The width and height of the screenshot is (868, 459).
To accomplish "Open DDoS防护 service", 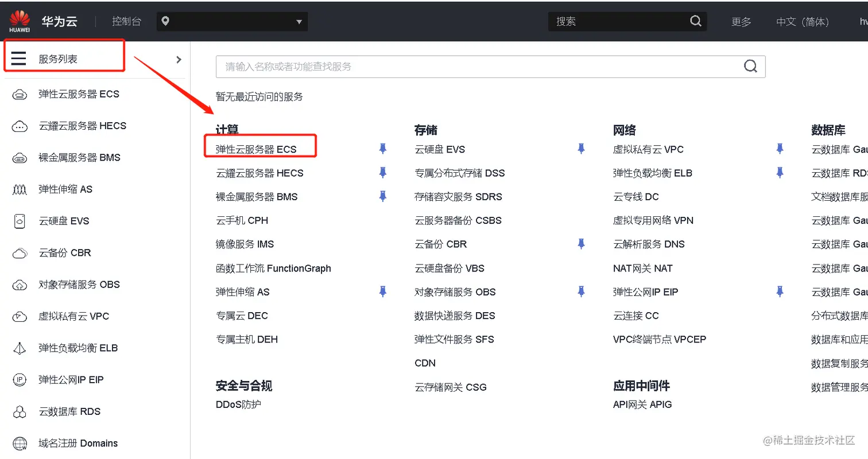I will click(238, 404).
